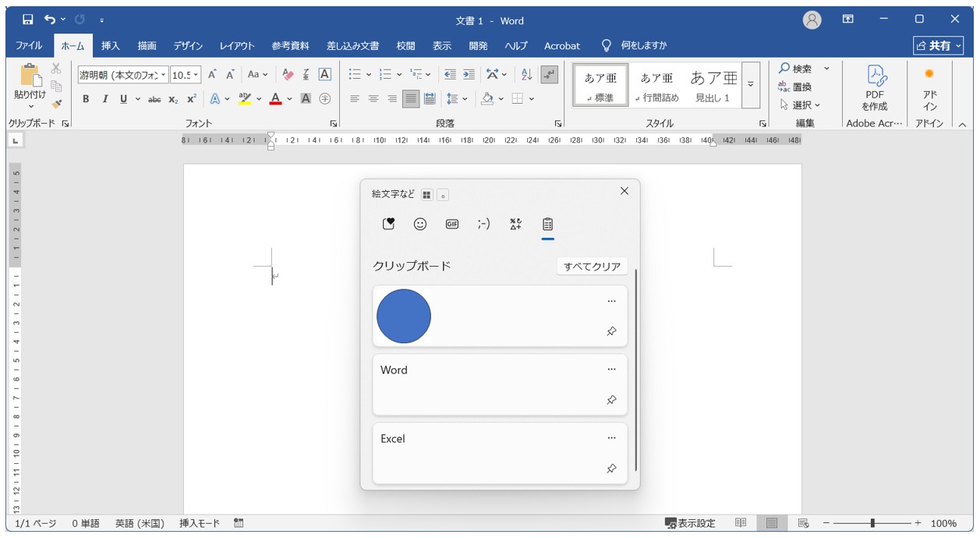Toggle bold formatting in the ribbon
The image size is (980, 538).
pos(84,99)
